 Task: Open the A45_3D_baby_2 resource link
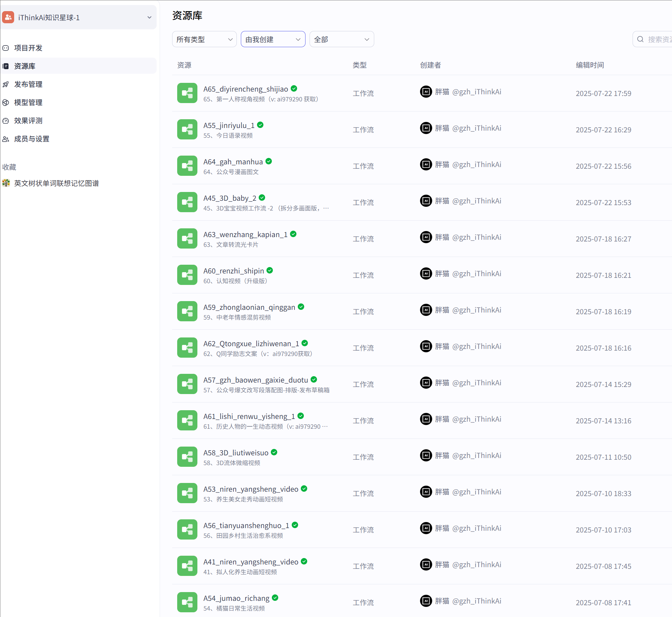click(x=229, y=198)
